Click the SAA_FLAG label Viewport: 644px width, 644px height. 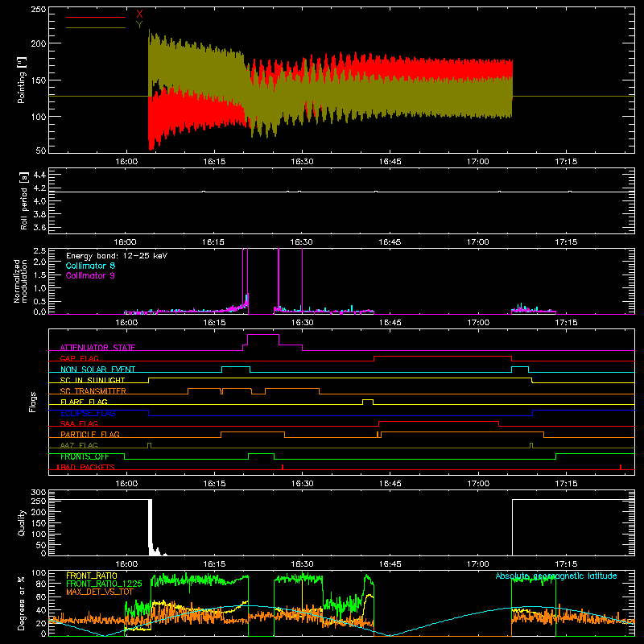point(79,423)
